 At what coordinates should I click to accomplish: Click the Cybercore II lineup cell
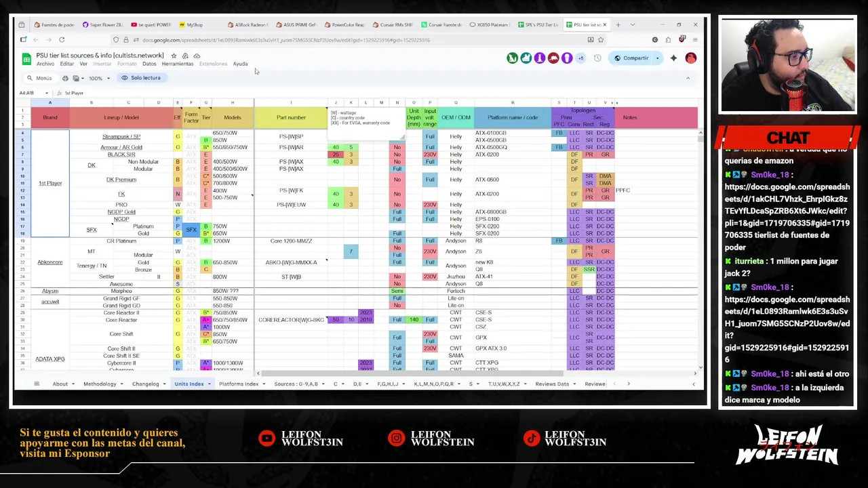coord(121,363)
